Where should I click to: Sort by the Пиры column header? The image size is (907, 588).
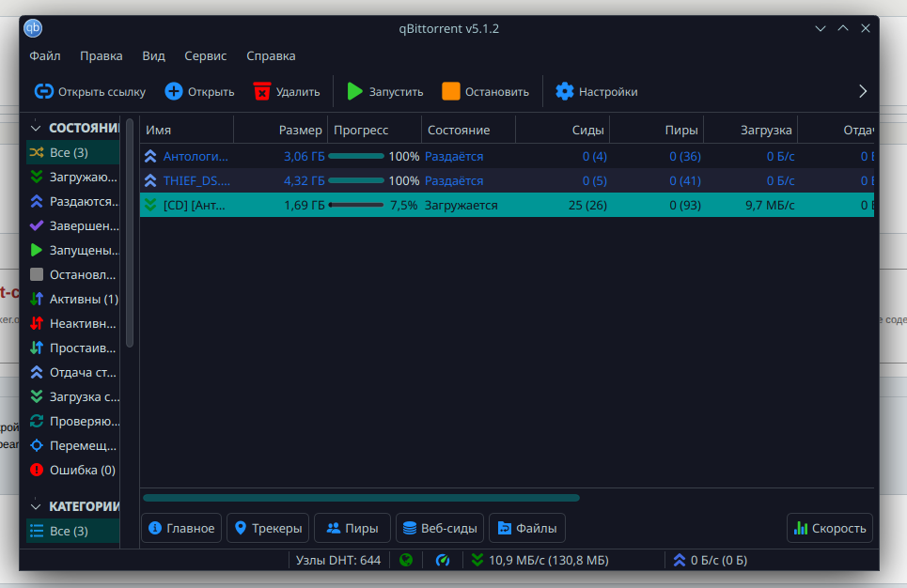(x=657, y=130)
